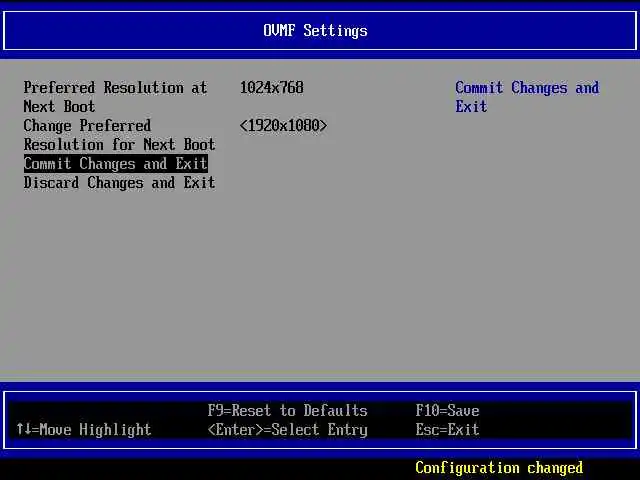The width and height of the screenshot is (640, 480).
Task: Click the blue Commit Changes help text
Action: click(527, 97)
